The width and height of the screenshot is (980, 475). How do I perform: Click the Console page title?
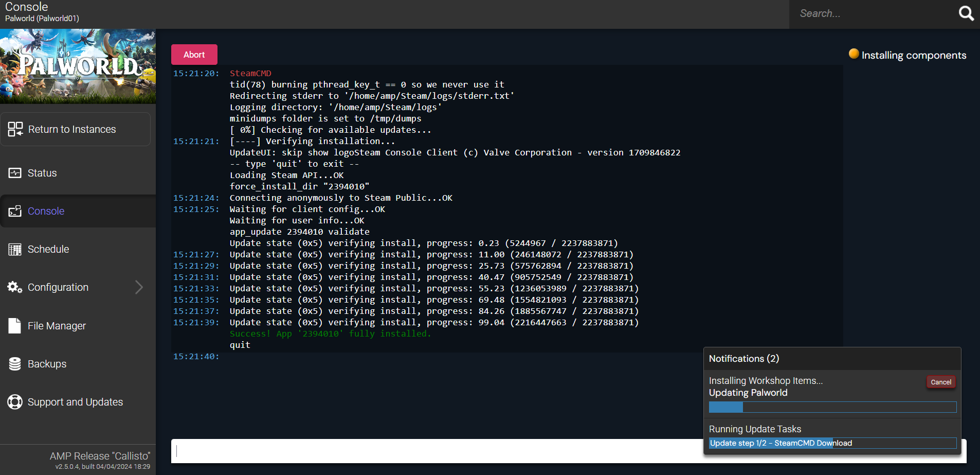pyautogui.click(x=27, y=7)
